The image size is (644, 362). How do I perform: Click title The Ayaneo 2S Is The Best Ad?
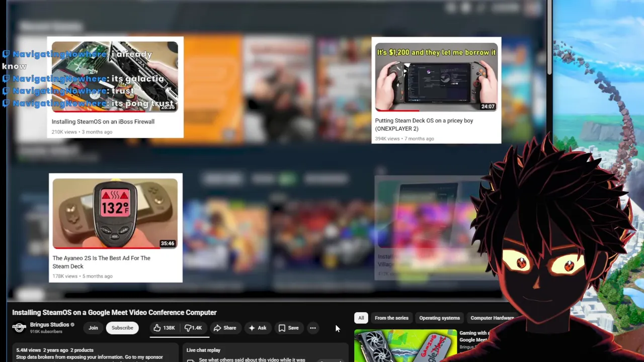(x=101, y=262)
